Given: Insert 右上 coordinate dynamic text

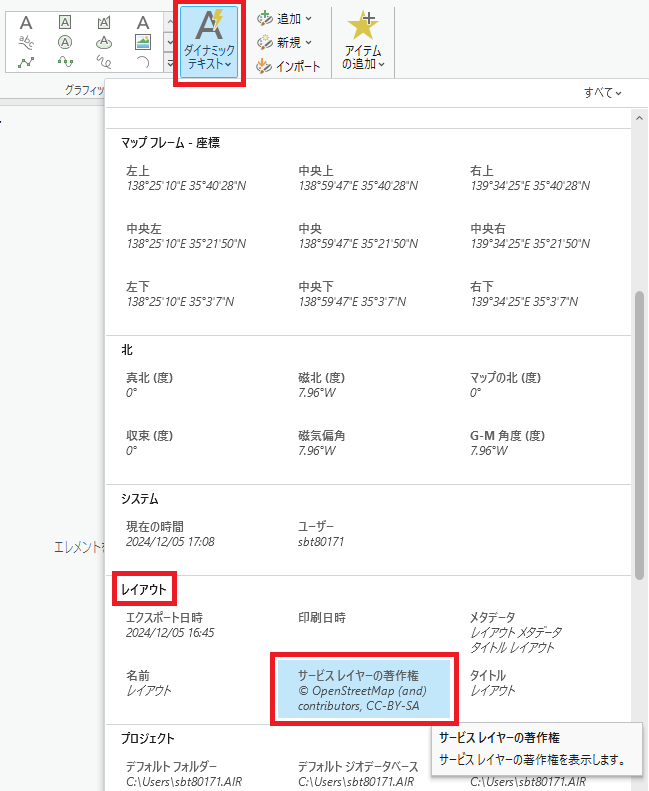Looking at the screenshot, I should (530, 179).
